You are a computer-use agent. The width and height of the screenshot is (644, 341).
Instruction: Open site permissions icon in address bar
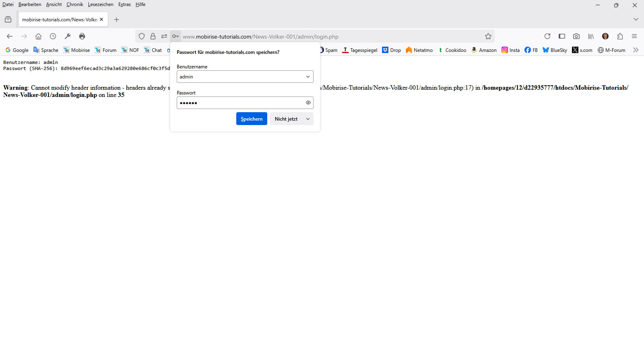[164, 36]
